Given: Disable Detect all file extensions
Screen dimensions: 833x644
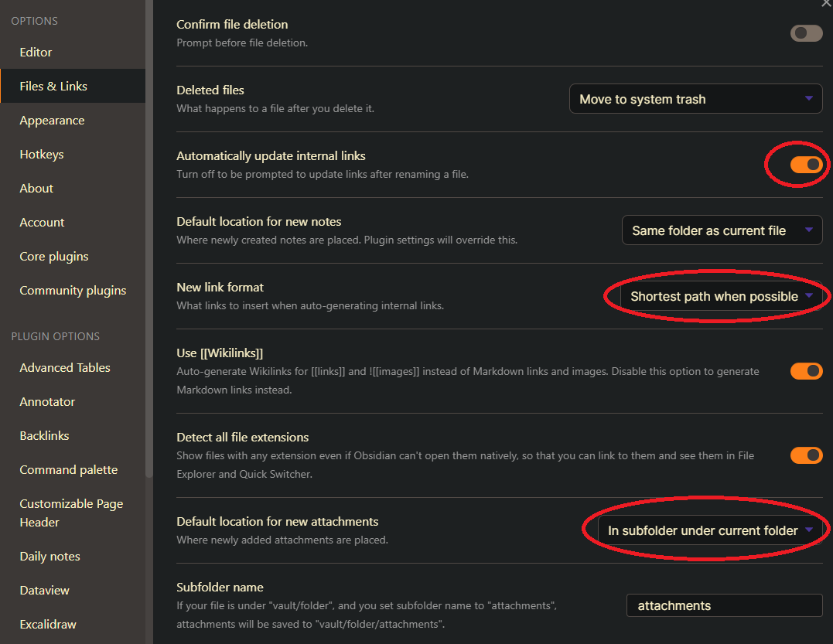Looking at the screenshot, I should [806, 455].
